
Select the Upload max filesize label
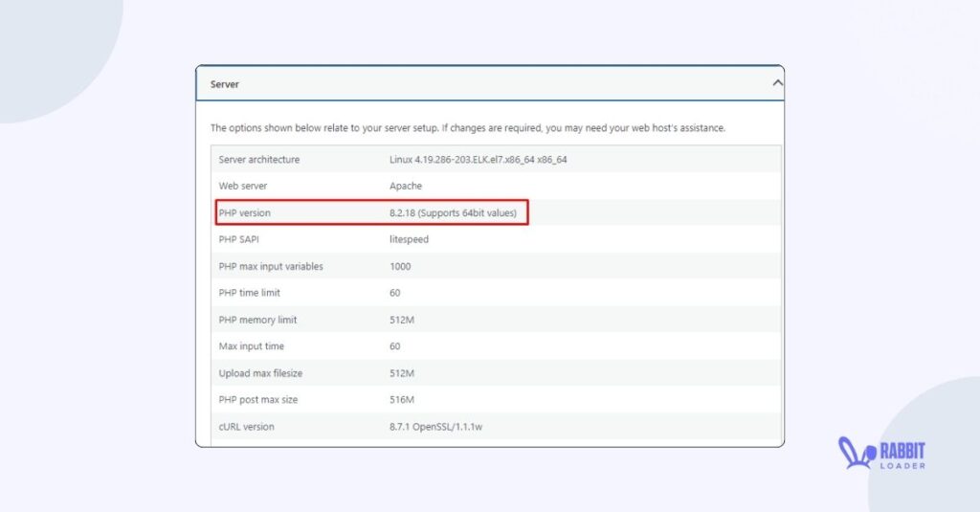click(260, 373)
